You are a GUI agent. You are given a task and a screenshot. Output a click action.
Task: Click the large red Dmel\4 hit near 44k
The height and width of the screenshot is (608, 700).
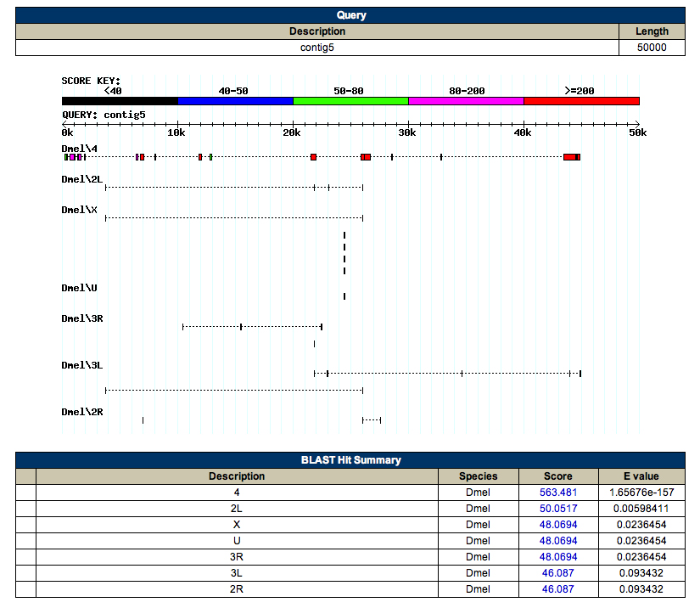tap(571, 157)
